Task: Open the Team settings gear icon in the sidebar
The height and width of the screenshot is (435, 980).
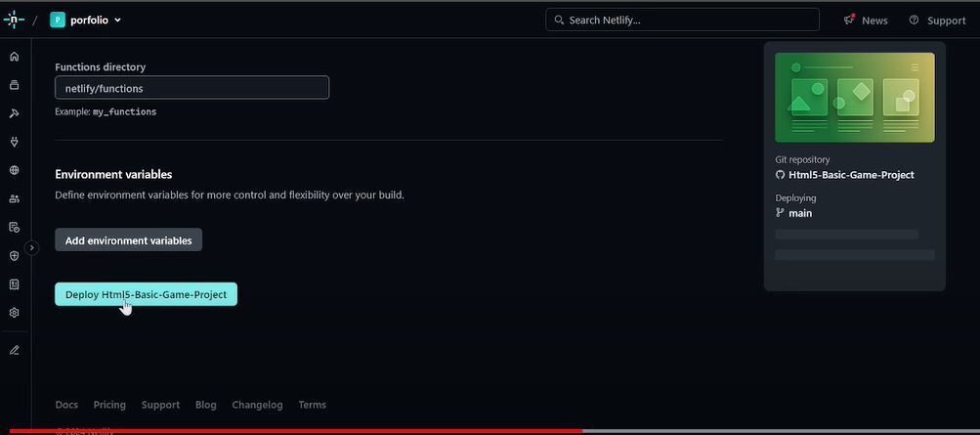Action: tap(15, 313)
